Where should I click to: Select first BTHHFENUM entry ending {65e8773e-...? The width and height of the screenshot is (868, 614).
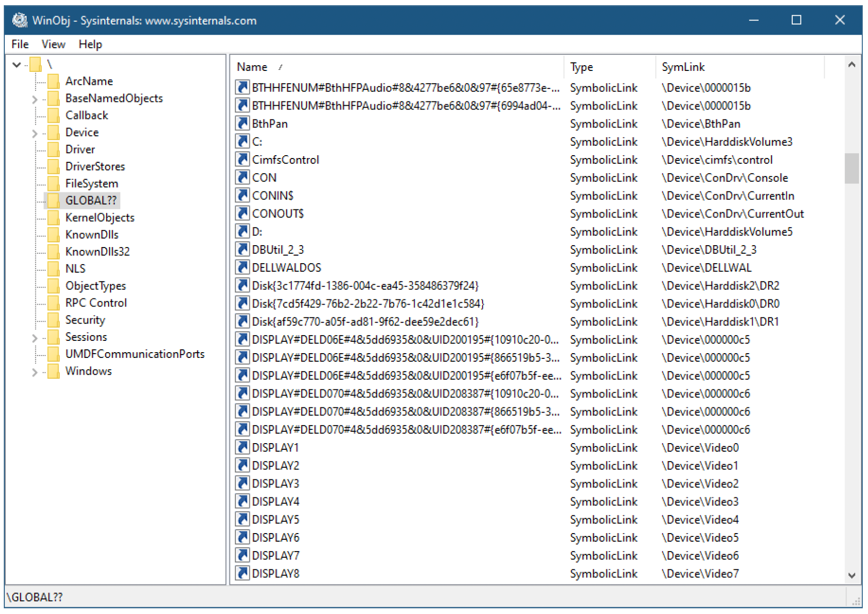(406, 88)
